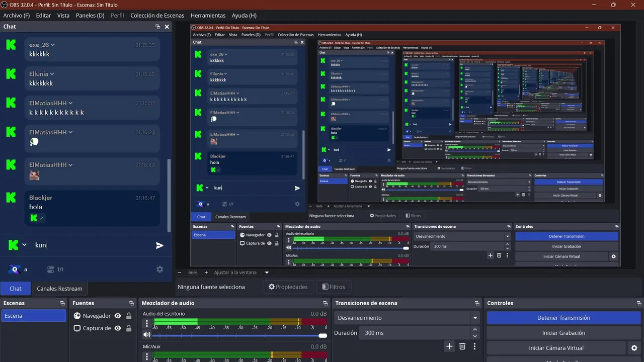Zoom in the preview with plus
This screenshot has width=644, height=362.
point(206,273)
